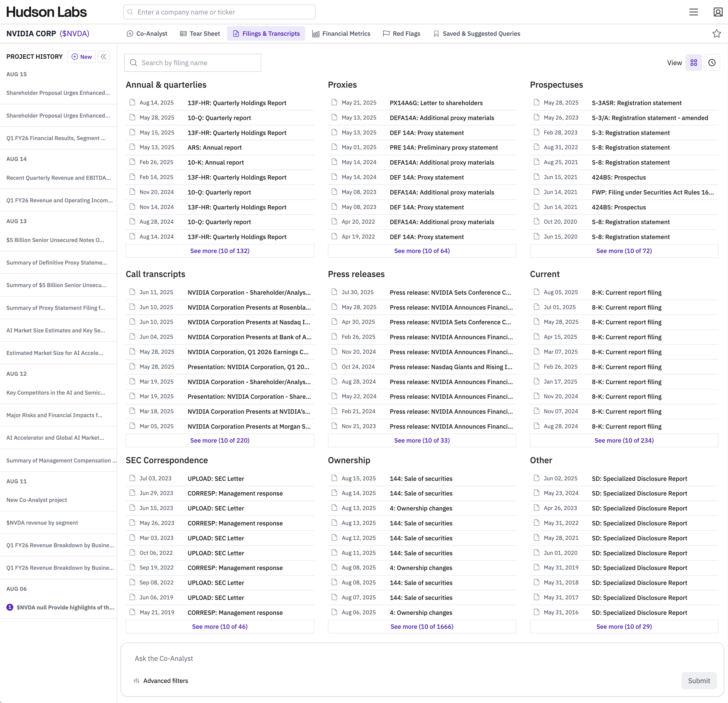Open the user profile icon

coord(718,12)
